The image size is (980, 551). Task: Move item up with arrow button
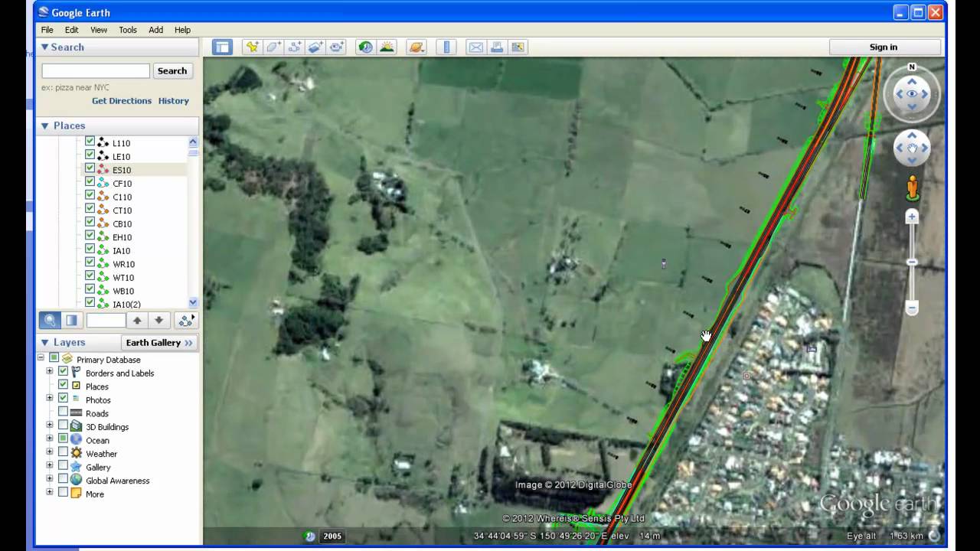(137, 321)
